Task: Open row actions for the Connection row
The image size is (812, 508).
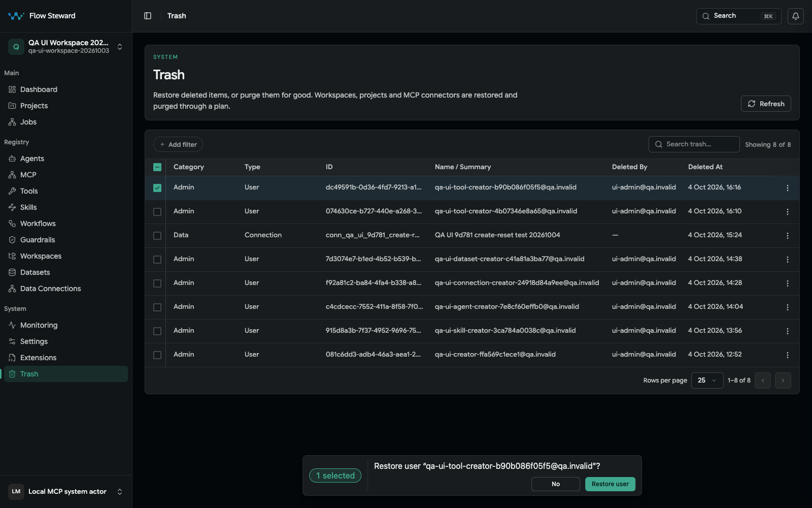Action: click(x=787, y=236)
